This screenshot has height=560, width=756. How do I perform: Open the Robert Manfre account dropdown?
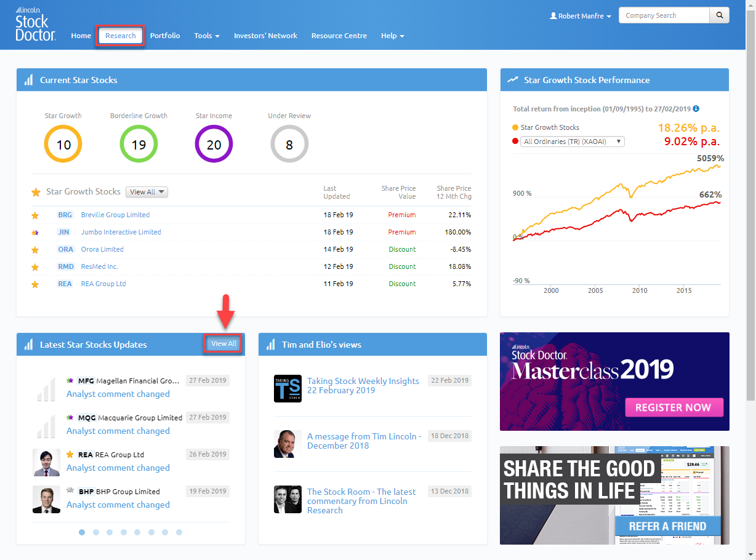click(x=581, y=16)
